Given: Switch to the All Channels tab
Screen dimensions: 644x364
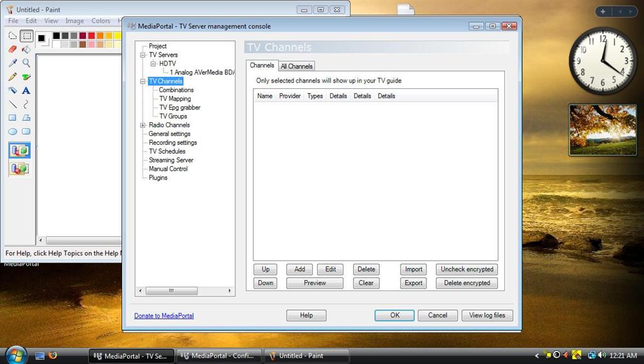Looking at the screenshot, I should (x=297, y=66).
